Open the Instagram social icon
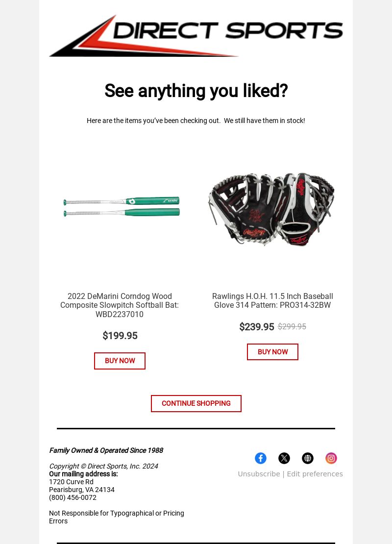392x544 pixels. coord(331,458)
